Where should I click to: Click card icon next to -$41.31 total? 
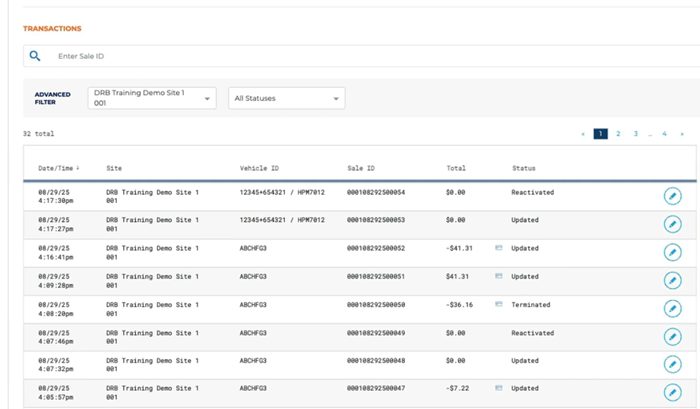click(499, 248)
